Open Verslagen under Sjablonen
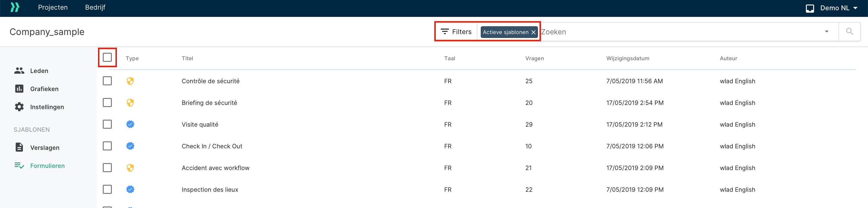Image resolution: width=868 pixels, height=208 pixels. click(45, 148)
